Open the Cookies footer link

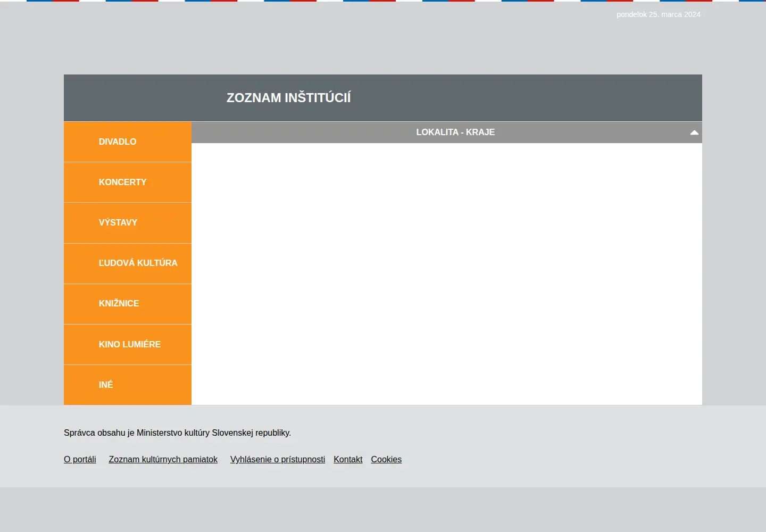pos(386,459)
